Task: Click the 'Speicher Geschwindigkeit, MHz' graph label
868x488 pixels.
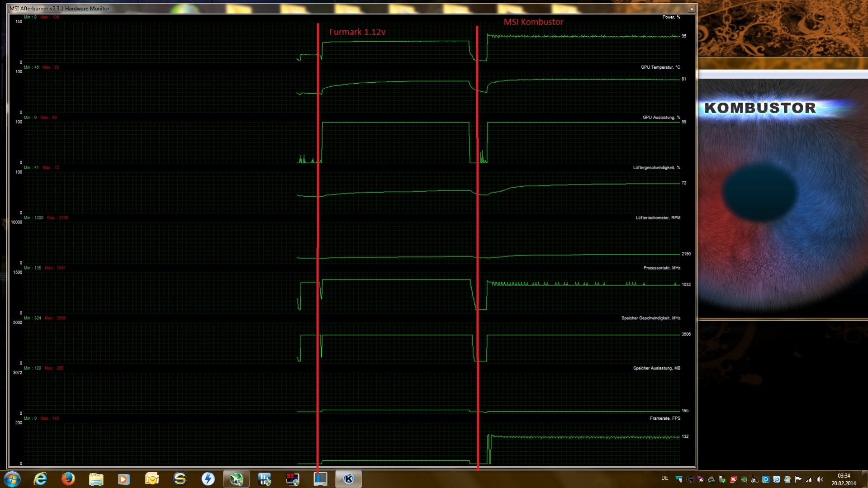Action: pos(651,318)
